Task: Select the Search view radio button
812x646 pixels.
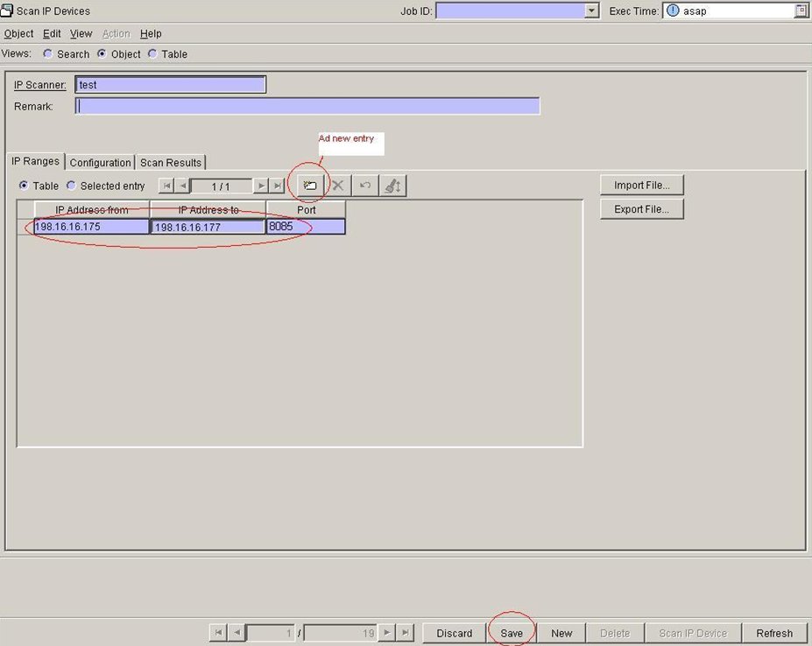Action: pos(47,54)
